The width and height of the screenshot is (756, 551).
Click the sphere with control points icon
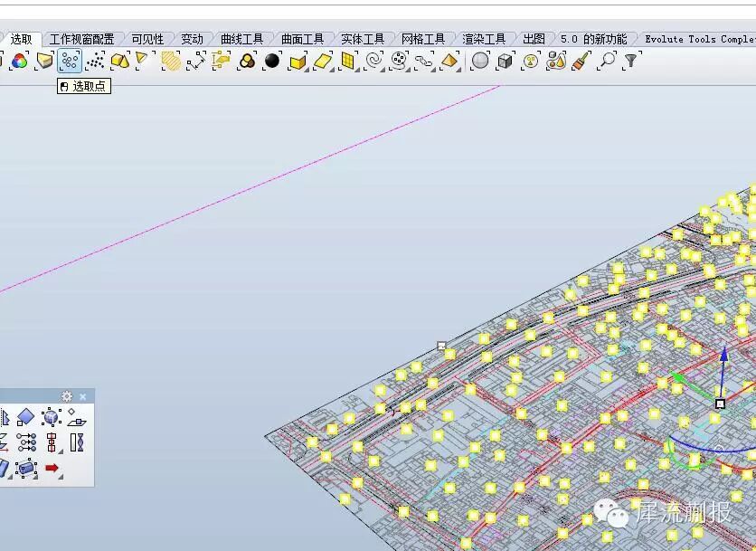pos(52,417)
